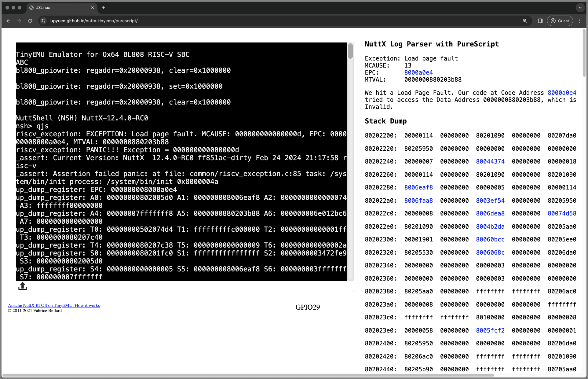Open the browser three-dot menu
588x379 pixels.
[580, 21]
